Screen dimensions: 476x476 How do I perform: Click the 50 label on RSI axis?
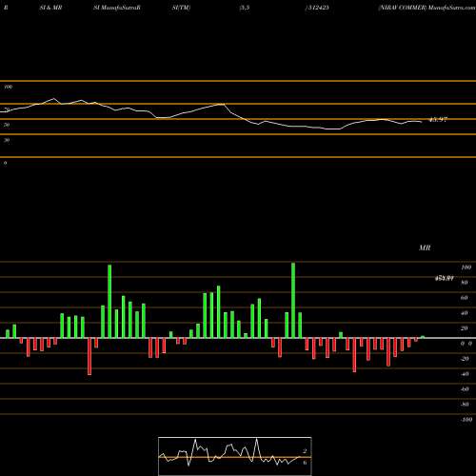pos(7,125)
